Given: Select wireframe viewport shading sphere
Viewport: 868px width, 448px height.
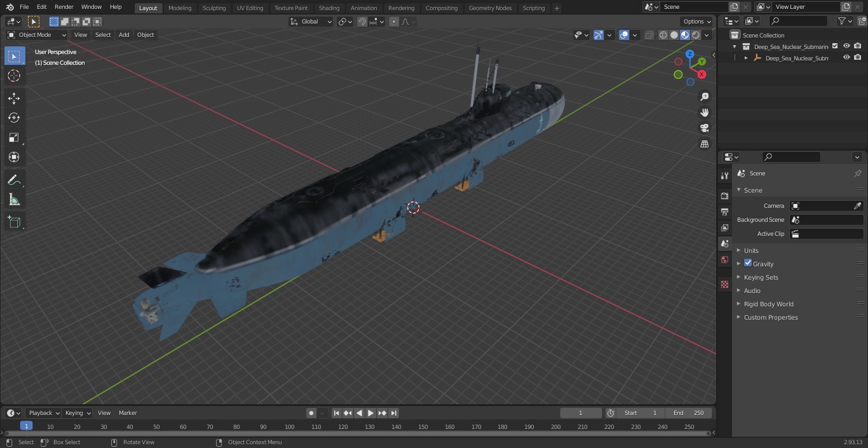Looking at the screenshot, I should tap(663, 35).
